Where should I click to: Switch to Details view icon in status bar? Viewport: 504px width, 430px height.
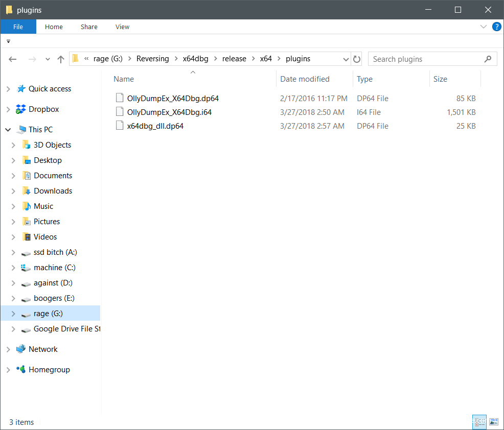[479, 422]
